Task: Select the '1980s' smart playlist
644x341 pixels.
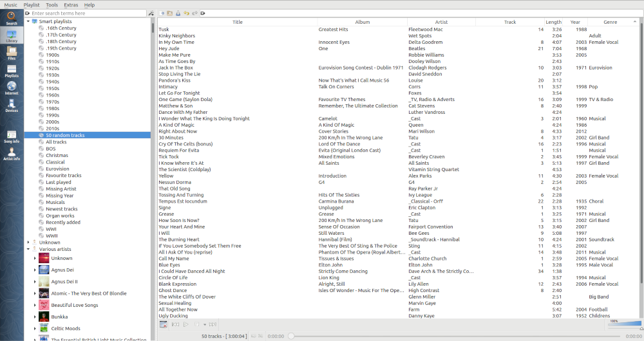Action: pyautogui.click(x=53, y=109)
